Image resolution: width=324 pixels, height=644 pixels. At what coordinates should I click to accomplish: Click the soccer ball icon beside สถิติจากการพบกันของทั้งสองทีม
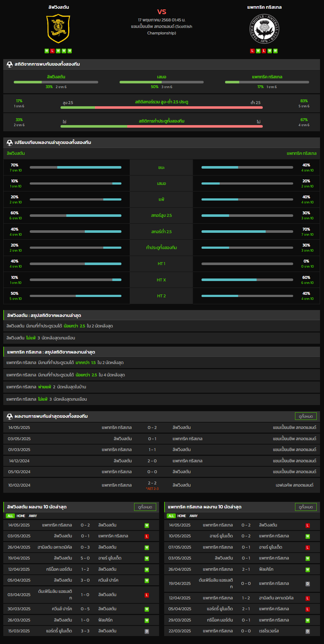[10, 64]
